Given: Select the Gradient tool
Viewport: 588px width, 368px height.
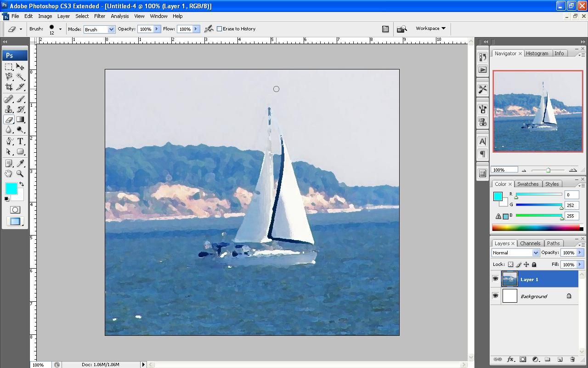Looking at the screenshot, I should click(x=21, y=119).
